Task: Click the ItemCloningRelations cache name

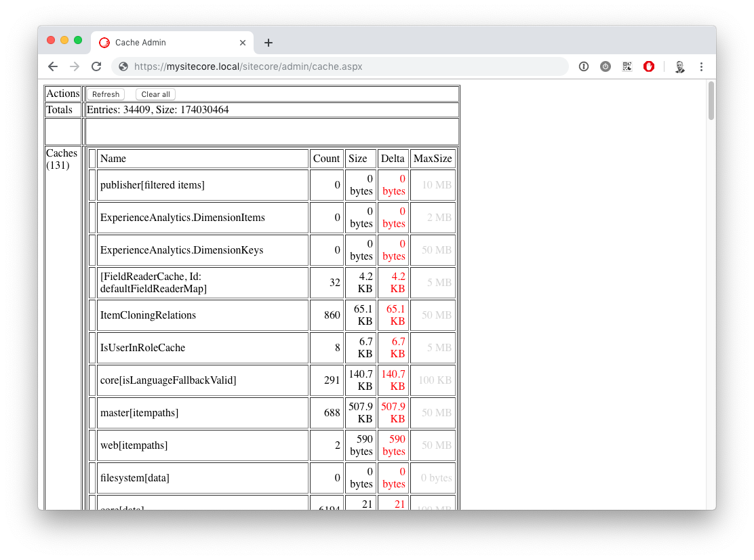Action: pos(148,315)
